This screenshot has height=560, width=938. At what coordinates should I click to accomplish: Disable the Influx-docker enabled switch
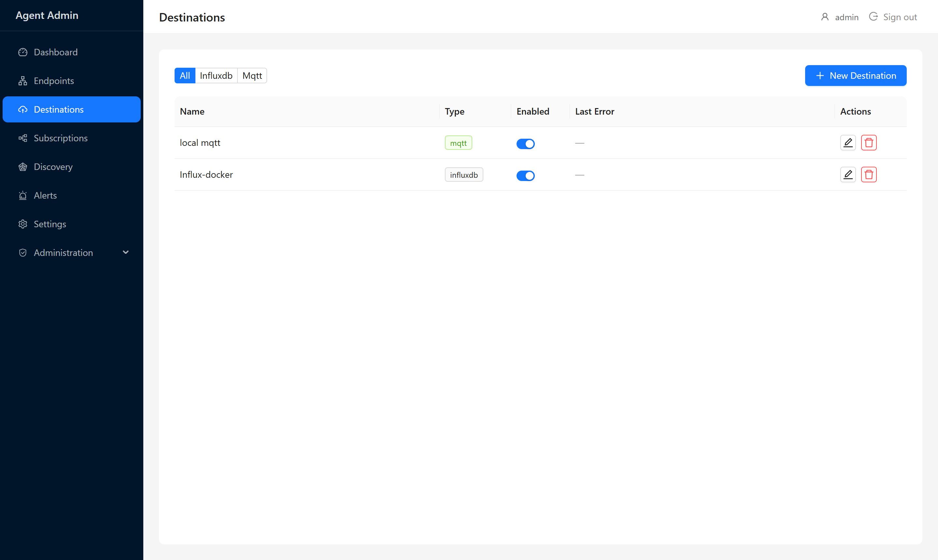[x=525, y=175]
